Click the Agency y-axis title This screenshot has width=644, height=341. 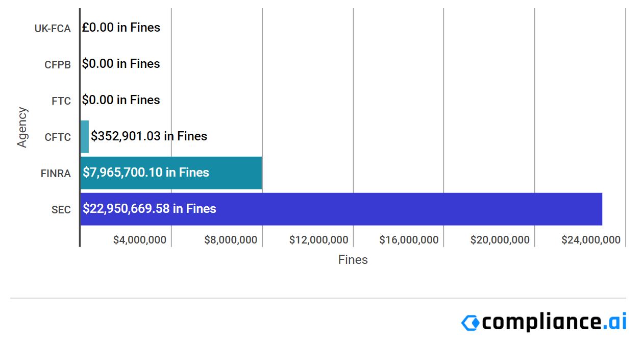coord(22,127)
